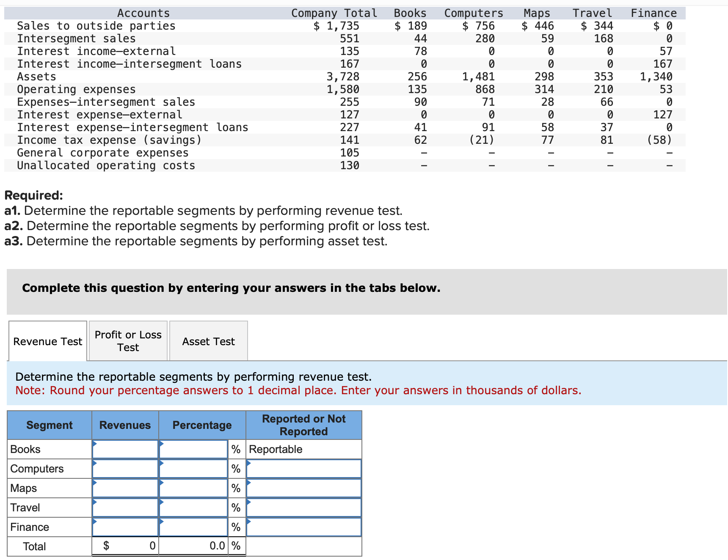Click the Computers Revenues input field
The image size is (728, 560).
[x=125, y=468]
